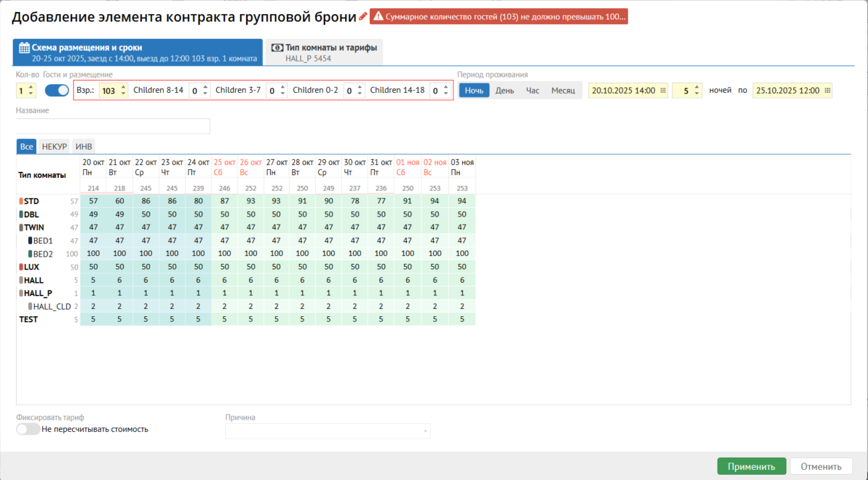
Task: Increase Children 0-2 count stepper
Action: tap(360, 87)
